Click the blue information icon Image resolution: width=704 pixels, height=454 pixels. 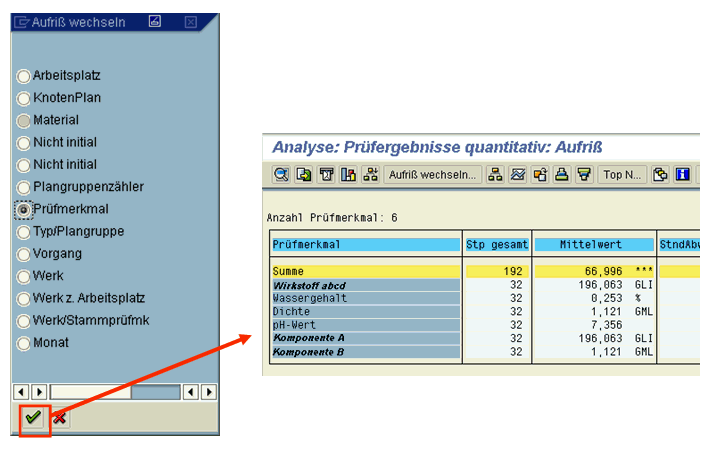pyautogui.click(x=683, y=175)
